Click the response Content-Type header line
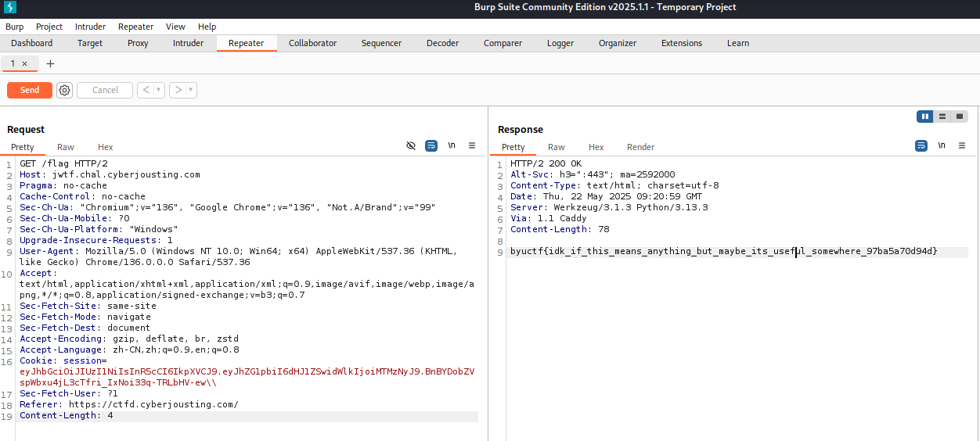This screenshot has width=980, height=441. (x=614, y=185)
